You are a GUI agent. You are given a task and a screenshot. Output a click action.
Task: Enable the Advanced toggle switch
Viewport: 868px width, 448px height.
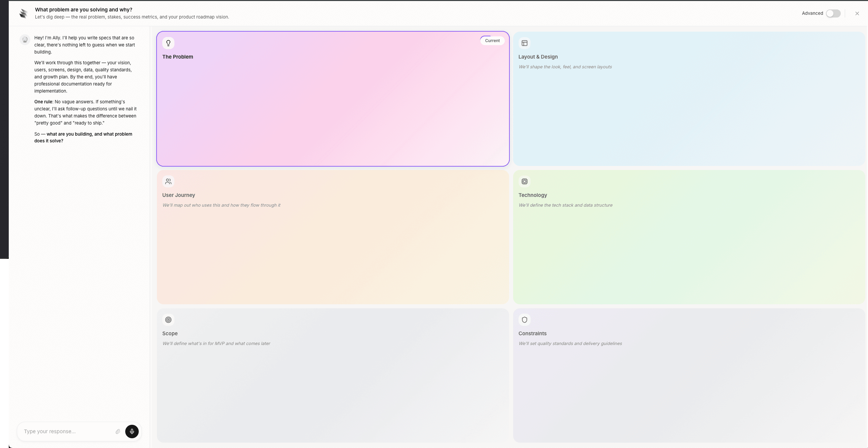[x=833, y=13]
